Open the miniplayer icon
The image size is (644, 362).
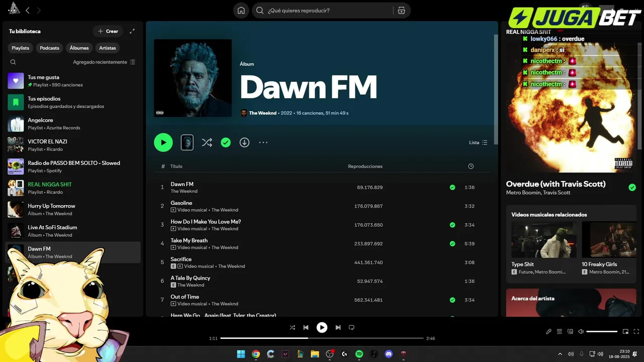click(x=626, y=332)
